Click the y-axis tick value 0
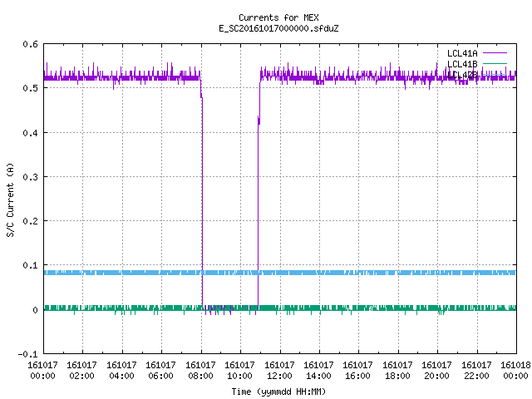Viewport: 532px width, 399px height. [x=35, y=310]
